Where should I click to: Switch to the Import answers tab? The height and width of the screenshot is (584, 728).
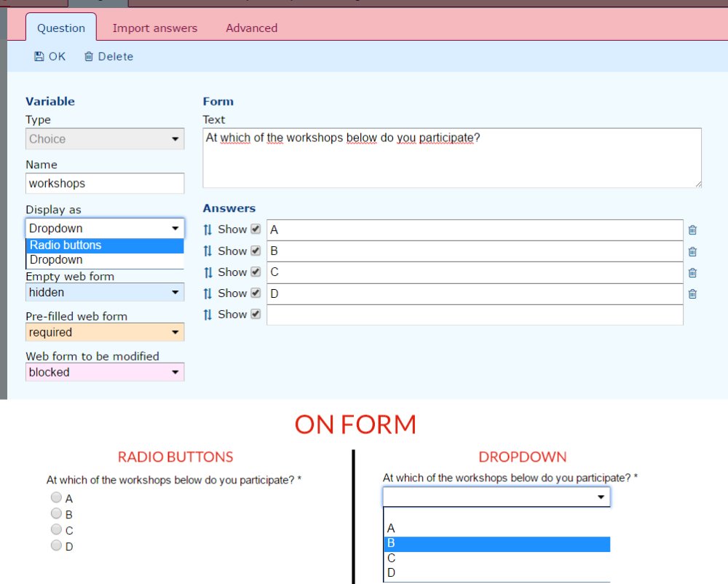coord(155,28)
